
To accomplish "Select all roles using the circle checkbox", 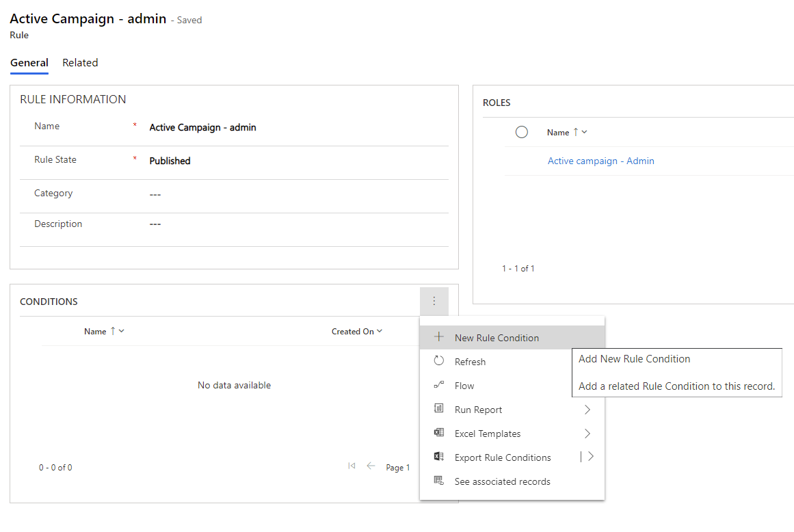I will coord(521,132).
